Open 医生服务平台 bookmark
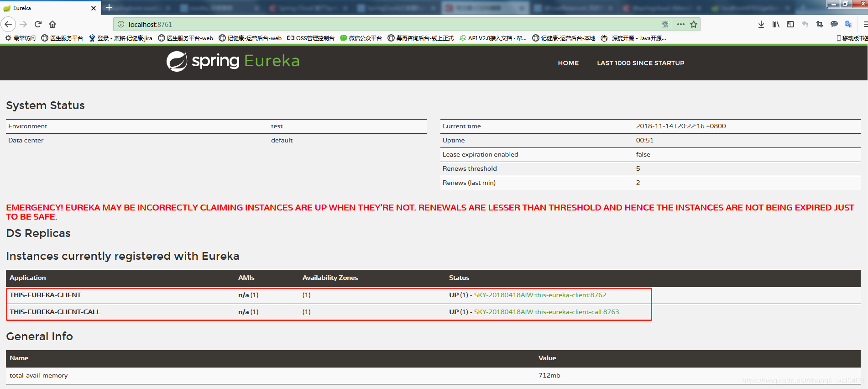The width and height of the screenshot is (868, 389). tap(62, 38)
